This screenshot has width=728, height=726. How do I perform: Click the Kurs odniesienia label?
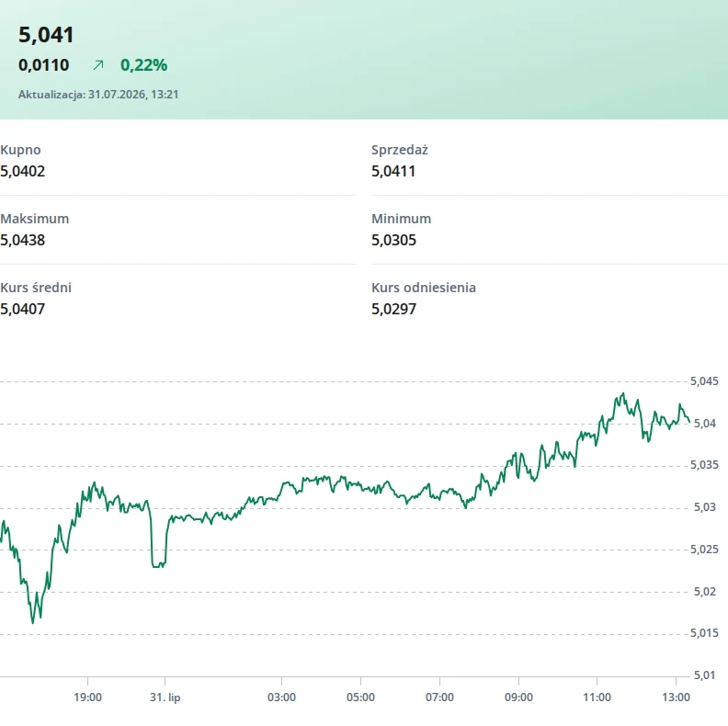tap(424, 288)
